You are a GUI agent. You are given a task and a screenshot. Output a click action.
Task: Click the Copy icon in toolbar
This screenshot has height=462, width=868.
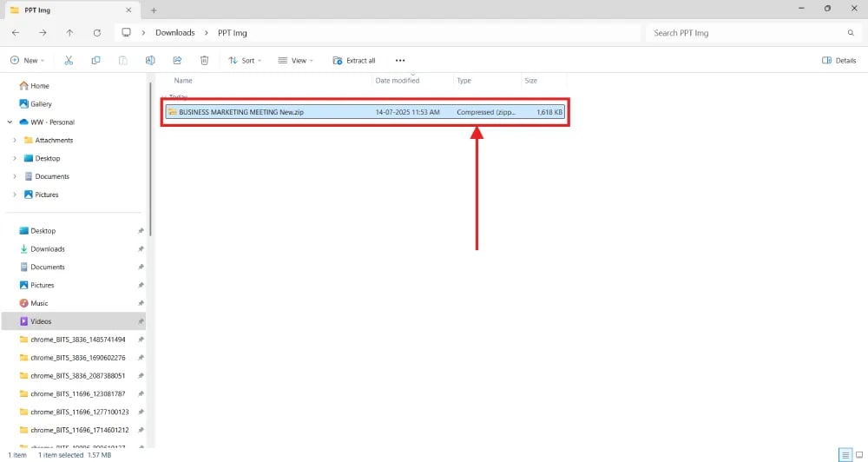(x=95, y=60)
